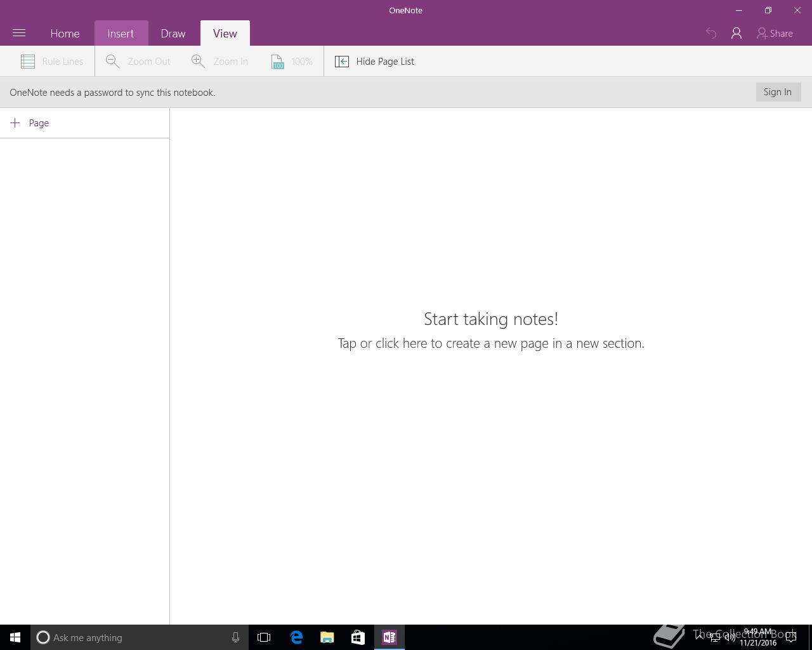Open File Explorer from taskbar
Screen dimensions: 812x650
click(x=327, y=637)
